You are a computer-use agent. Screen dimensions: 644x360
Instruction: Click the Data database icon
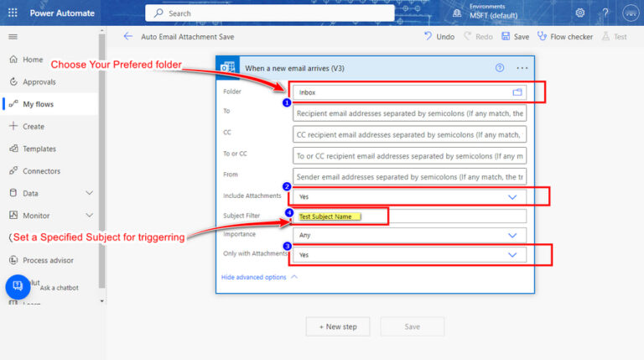click(13, 193)
